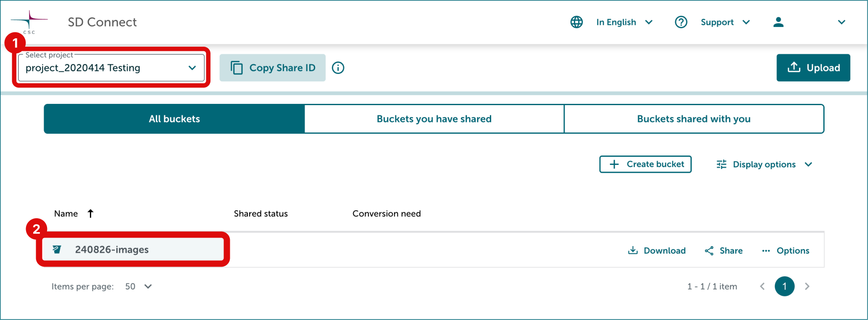Go to next page arrow

[807, 286]
